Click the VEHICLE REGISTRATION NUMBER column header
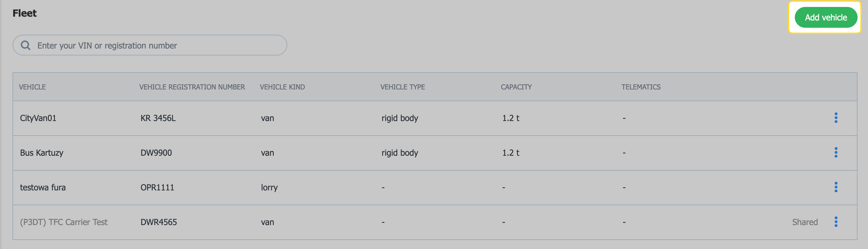This screenshot has height=249, width=868. (192, 87)
